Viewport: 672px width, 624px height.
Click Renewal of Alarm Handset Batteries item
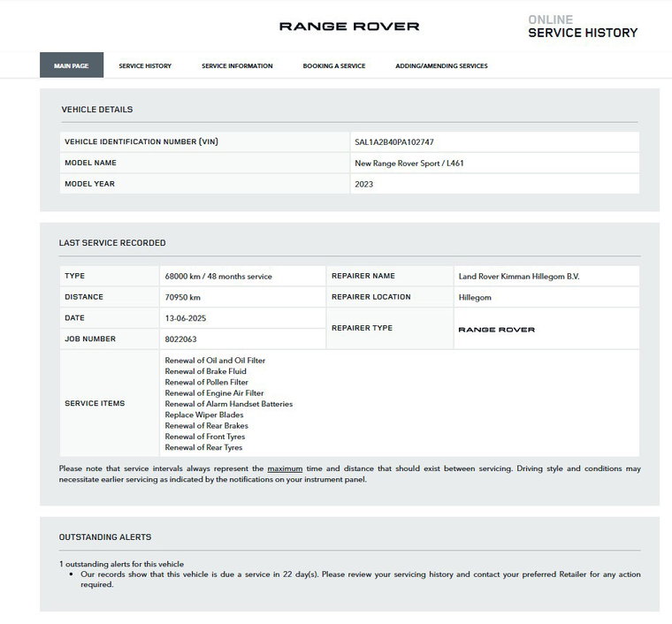click(228, 404)
